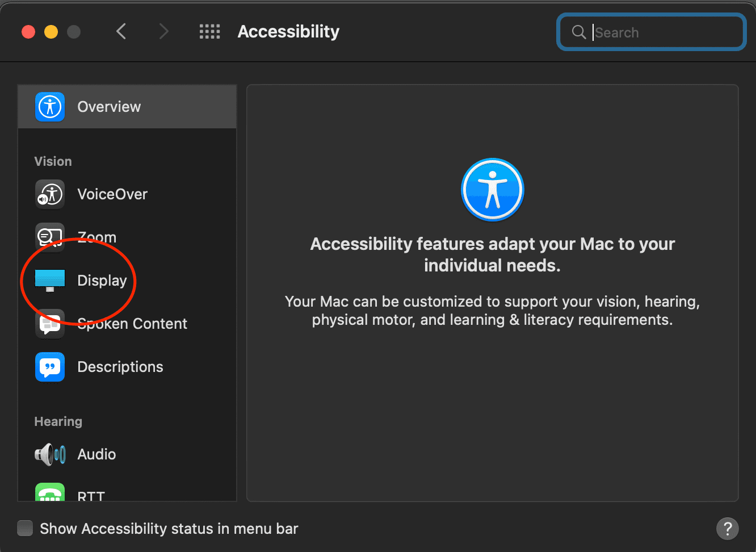Open the Descriptions settings icon
756x552 pixels.
50,367
